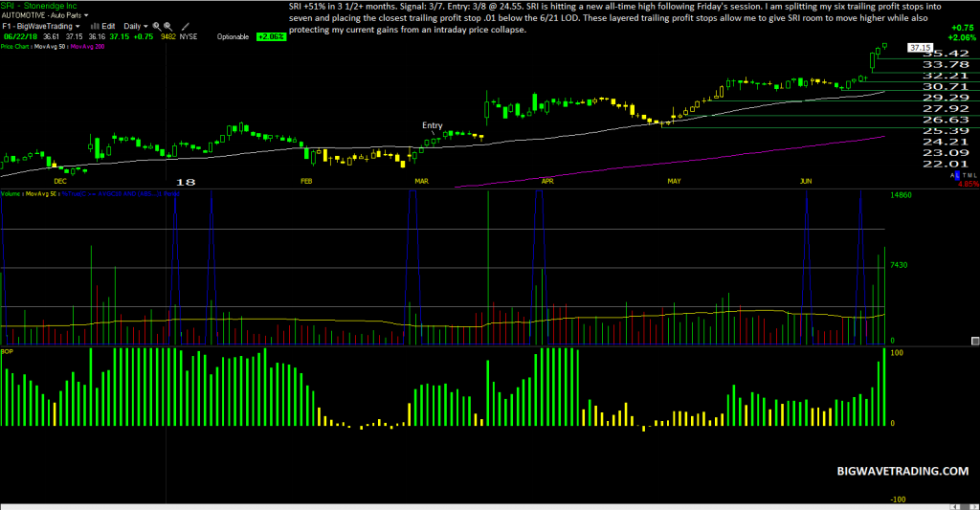Click the 37.15 current price tag
The height and width of the screenshot is (510, 980).
920,48
